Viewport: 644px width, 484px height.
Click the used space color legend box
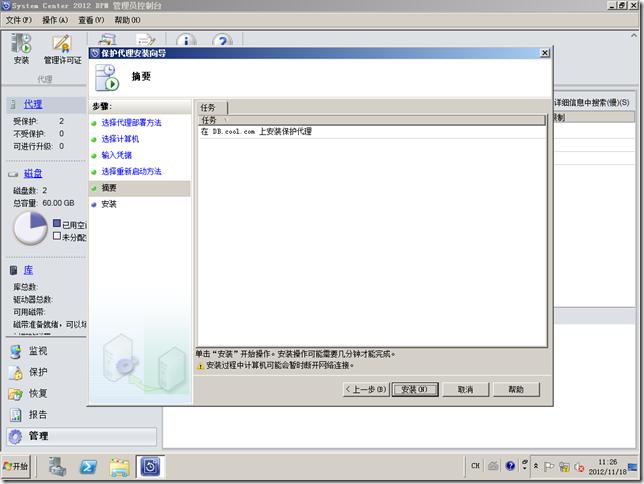click(x=57, y=224)
